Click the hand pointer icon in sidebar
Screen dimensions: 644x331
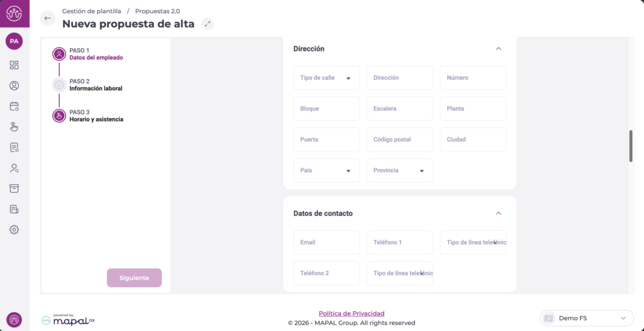pos(14,127)
